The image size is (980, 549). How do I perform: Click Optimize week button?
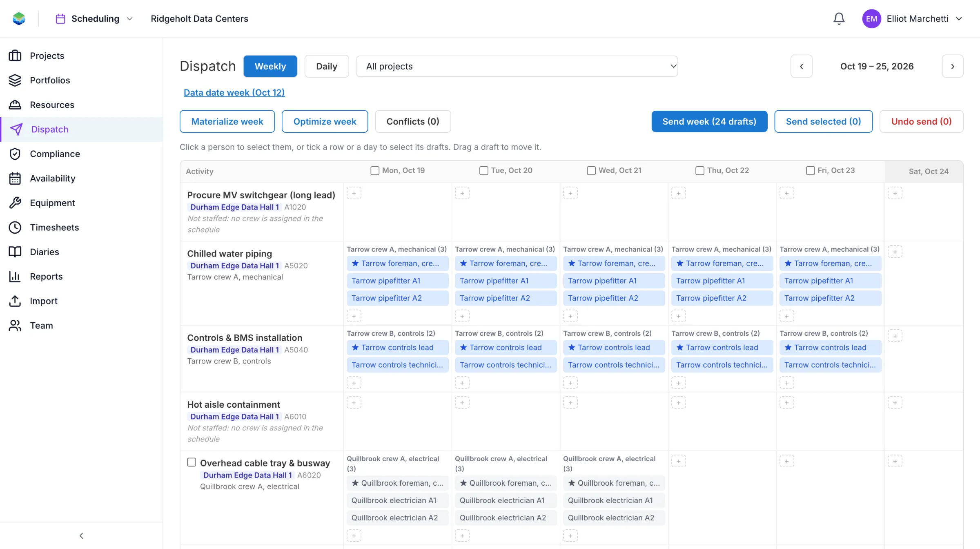click(325, 121)
